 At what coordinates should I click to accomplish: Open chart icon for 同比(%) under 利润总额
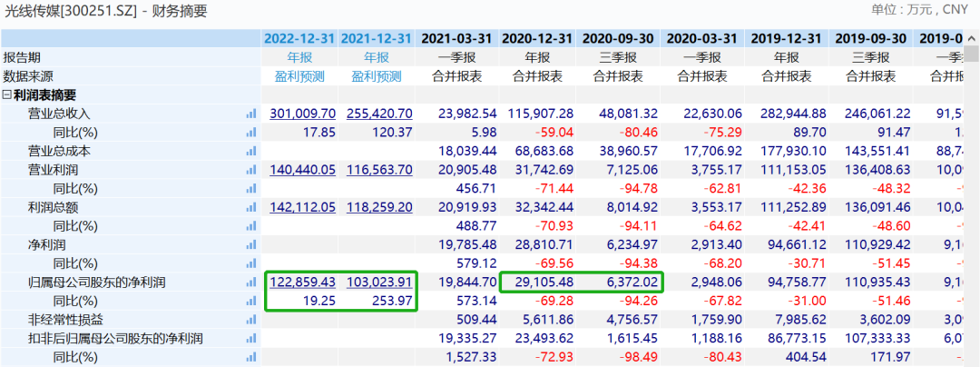[x=251, y=226]
